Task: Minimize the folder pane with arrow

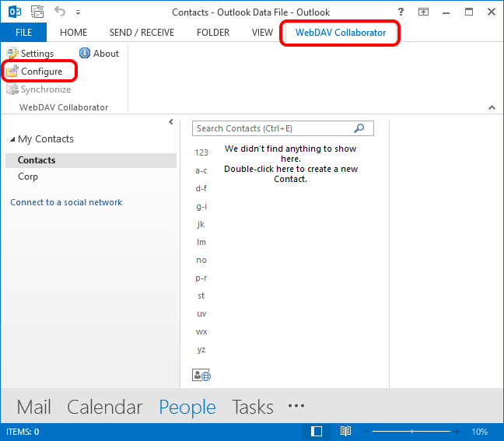Action: click(171, 121)
